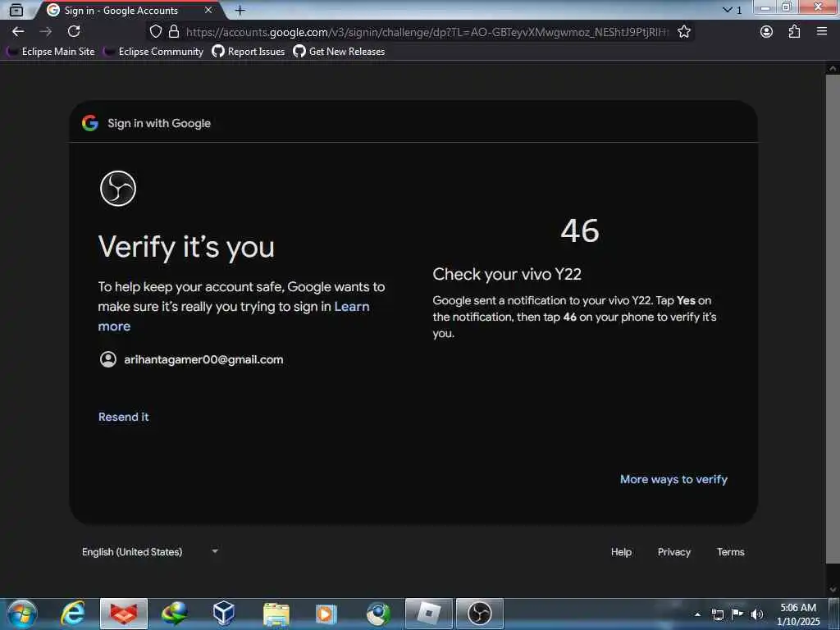Open the extensions puzzle icon
The width and height of the screenshot is (840, 630).
pyautogui.click(x=794, y=32)
